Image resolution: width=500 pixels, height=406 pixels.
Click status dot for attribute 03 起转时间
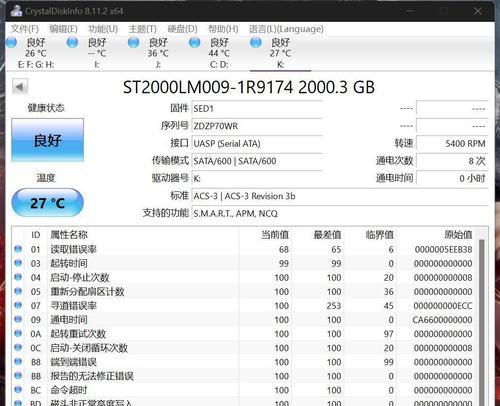coord(18,263)
